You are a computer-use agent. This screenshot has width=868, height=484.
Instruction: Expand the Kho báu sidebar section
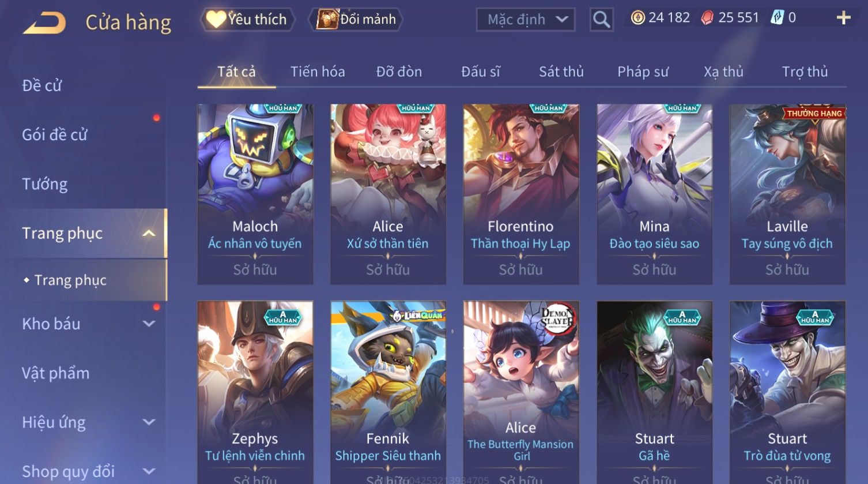point(149,324)
